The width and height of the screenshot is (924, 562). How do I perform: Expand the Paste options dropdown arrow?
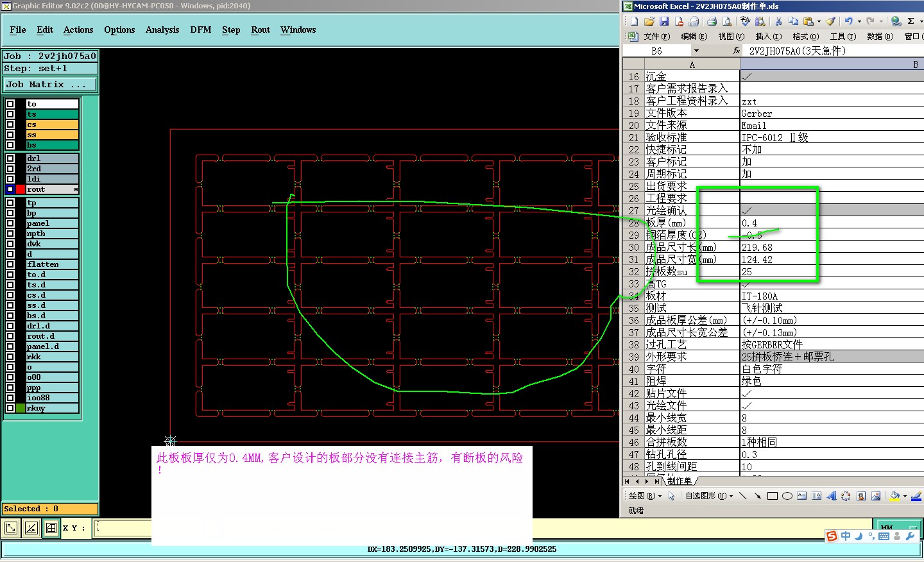819,21
